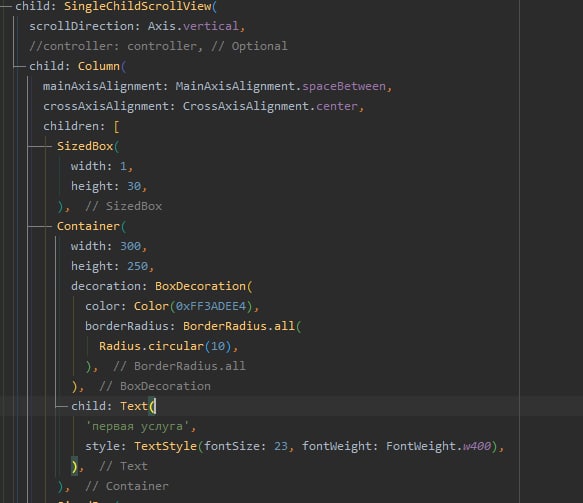Click 'BoxDecoration' class name
The width and height of the screenshot is (583, 503).
coord(200,286)
